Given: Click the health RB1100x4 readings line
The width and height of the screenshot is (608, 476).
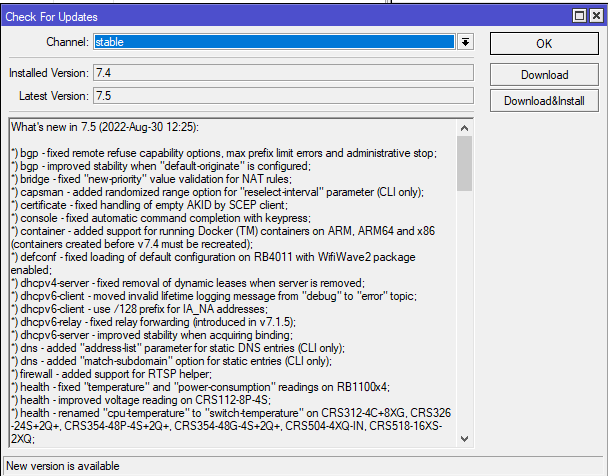Looking at the screenshot, I should [x=200, y=387].
